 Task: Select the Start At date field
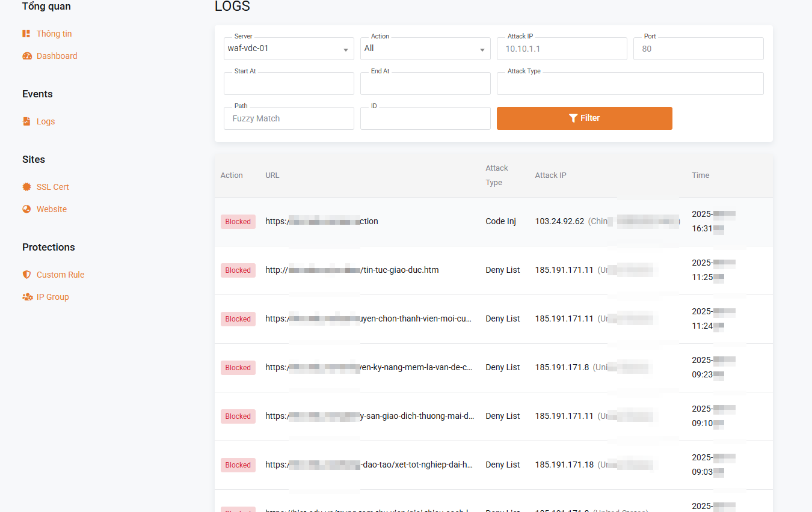[x=289, y=84]
